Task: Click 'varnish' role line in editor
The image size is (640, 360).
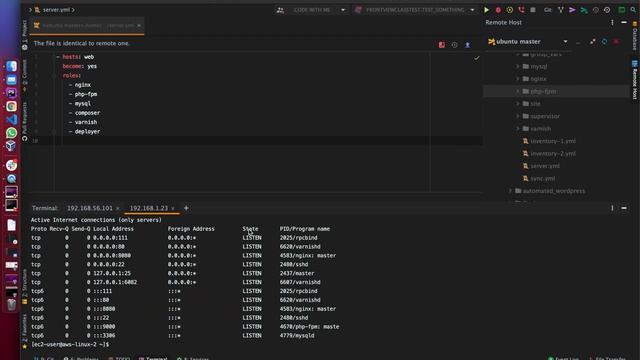Action: pos(86,122)
